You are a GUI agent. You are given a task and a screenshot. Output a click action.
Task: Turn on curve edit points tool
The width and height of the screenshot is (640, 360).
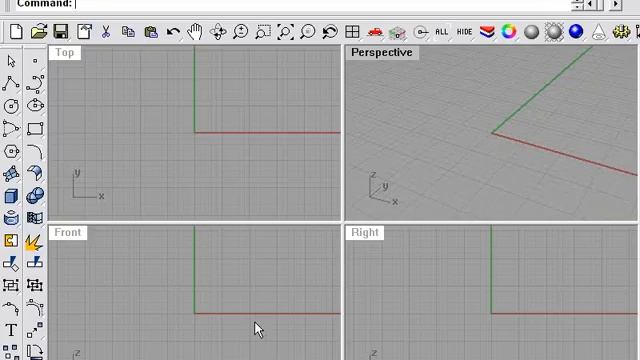(11, 308)
